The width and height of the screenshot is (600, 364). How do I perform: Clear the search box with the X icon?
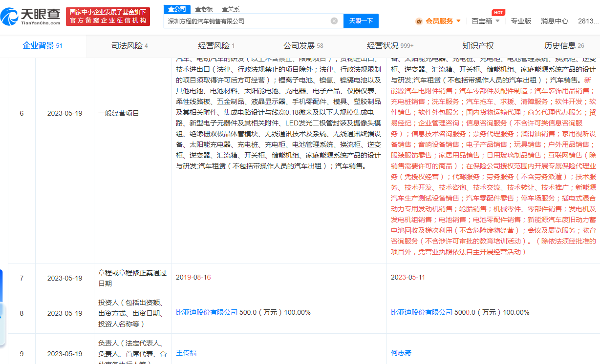coord(334,21)
